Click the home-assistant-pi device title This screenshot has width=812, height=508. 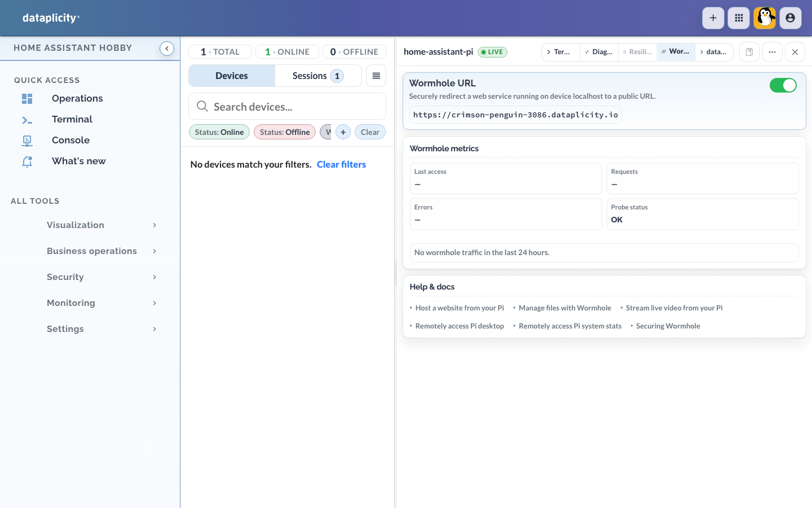[438, 52]
